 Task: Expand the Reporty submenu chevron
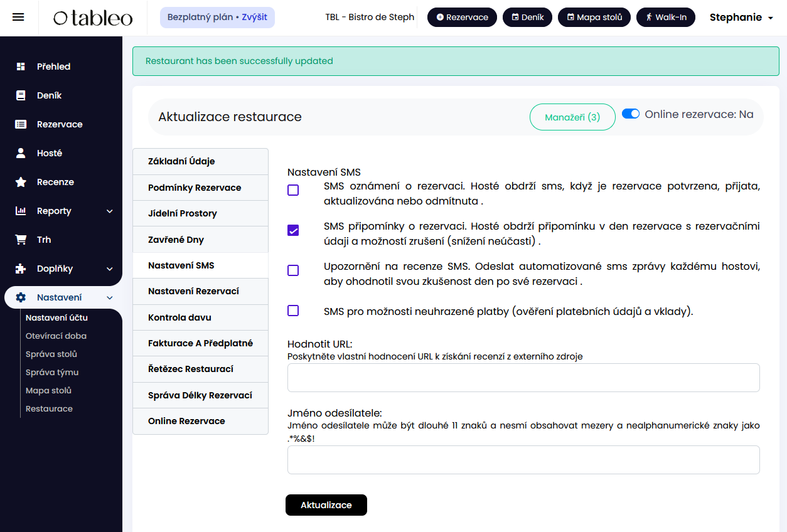pyautogui.click(x=110, y=211)
